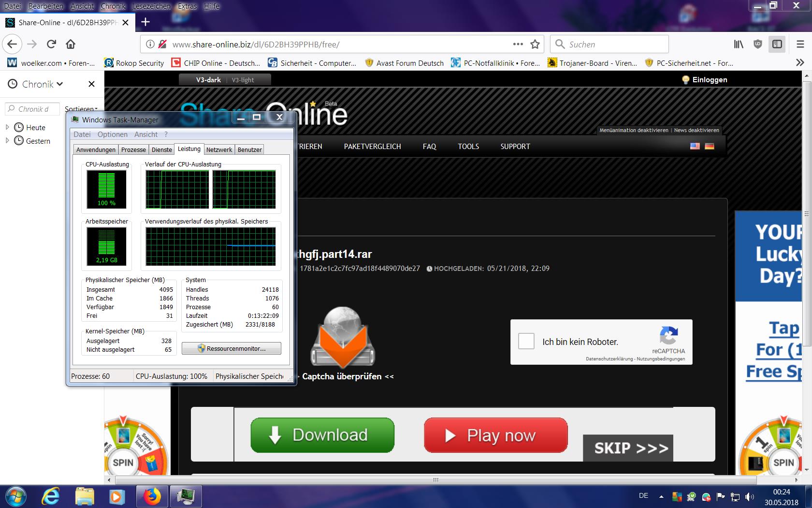Open the Ansicht menu in Task Manager
This screenshot has height=508, width=812.
point(146,134)
